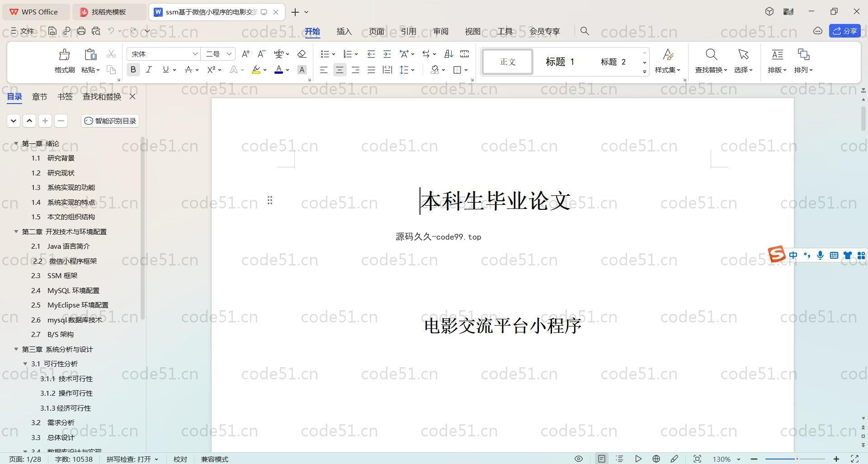Open the Arrange (排列) tool
This screenshot has height=464, width=868.
803,61
